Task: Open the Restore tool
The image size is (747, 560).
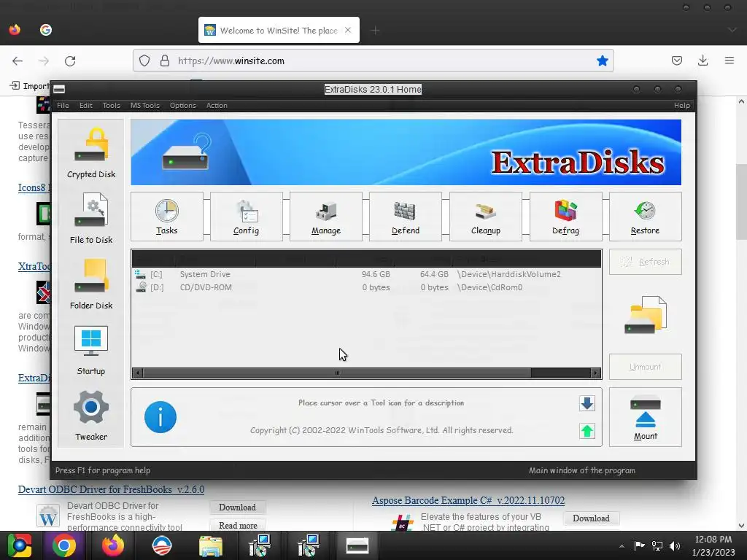Action: tap(645, 217)
